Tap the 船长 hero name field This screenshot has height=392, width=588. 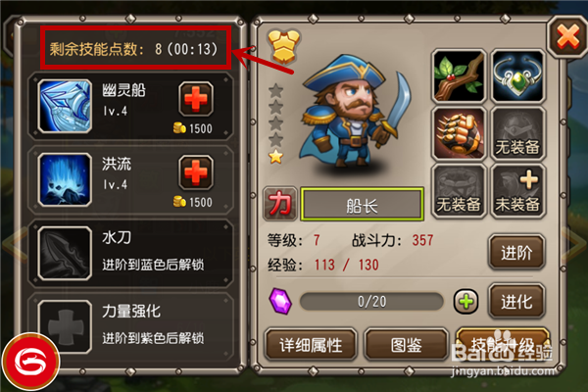point(362,205)
